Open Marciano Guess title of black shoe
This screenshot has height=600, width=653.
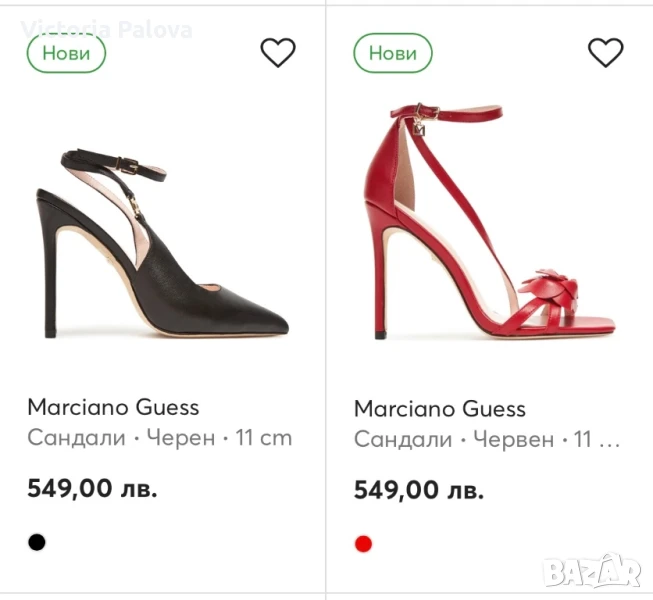113,407
